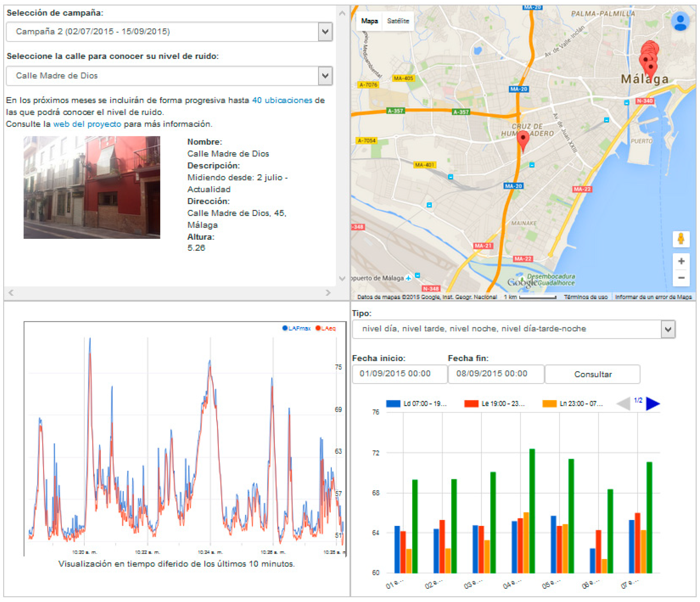Zoom out with the map minus button
The image size is (700, 602).
tap(681, 278)
